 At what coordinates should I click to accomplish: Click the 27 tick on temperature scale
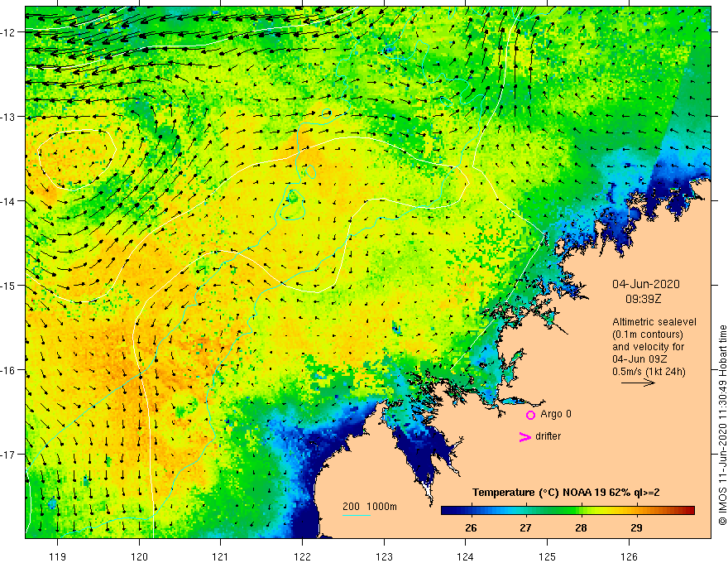point(525,528)
